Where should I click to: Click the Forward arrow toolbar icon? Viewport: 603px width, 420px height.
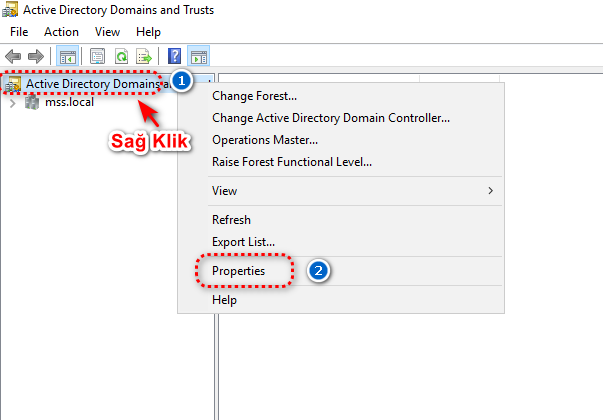click(x=36, y=57)
